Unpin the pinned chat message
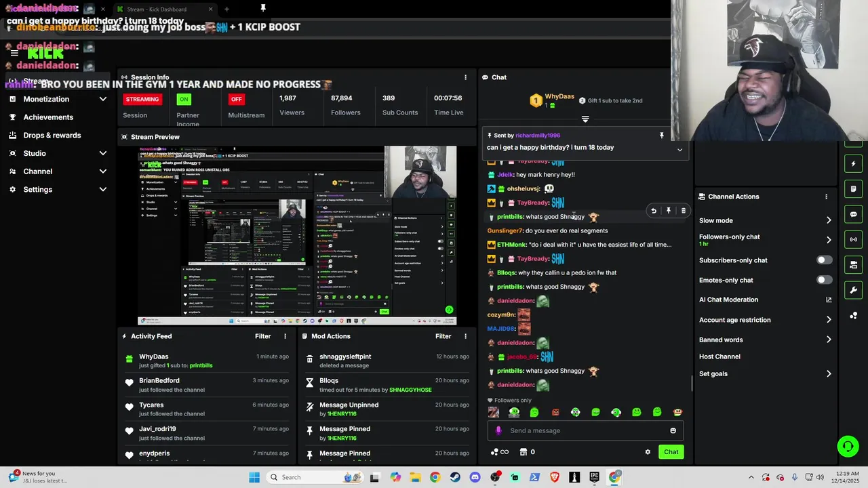This screenshot has height=488, width=868. point(662,136)
